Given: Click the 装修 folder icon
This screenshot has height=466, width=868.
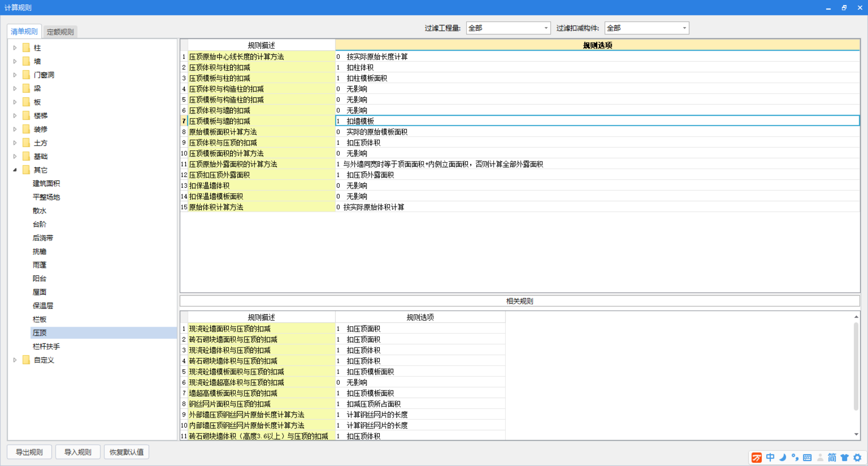Looking at the screenshot, I should (x=26, y=129).
